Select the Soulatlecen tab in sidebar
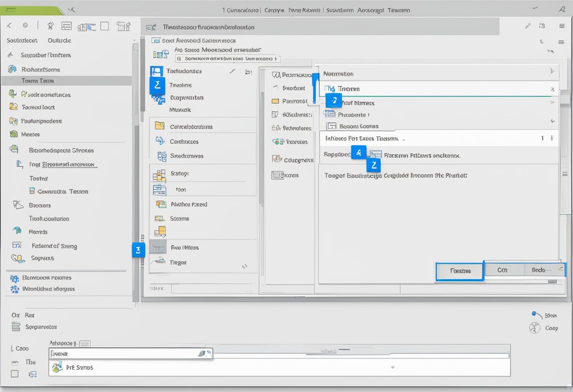This screenshot has width=573, height=392. pyautogui.click(x=22, y=41)
